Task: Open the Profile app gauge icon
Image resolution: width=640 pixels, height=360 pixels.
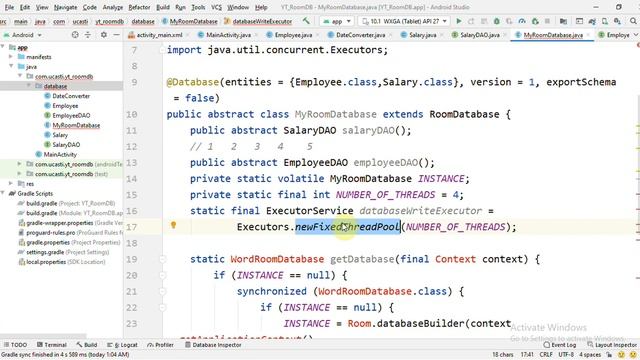Action: [x=522, y=21]
